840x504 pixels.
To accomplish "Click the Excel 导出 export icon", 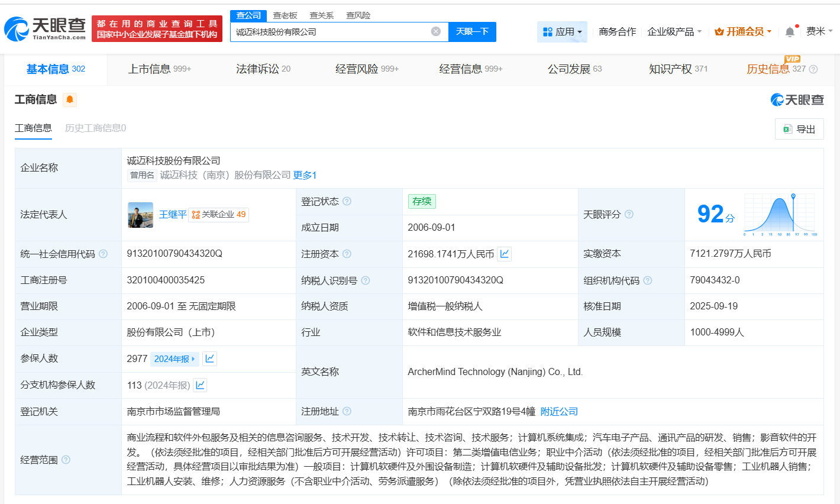I will 787,128.
